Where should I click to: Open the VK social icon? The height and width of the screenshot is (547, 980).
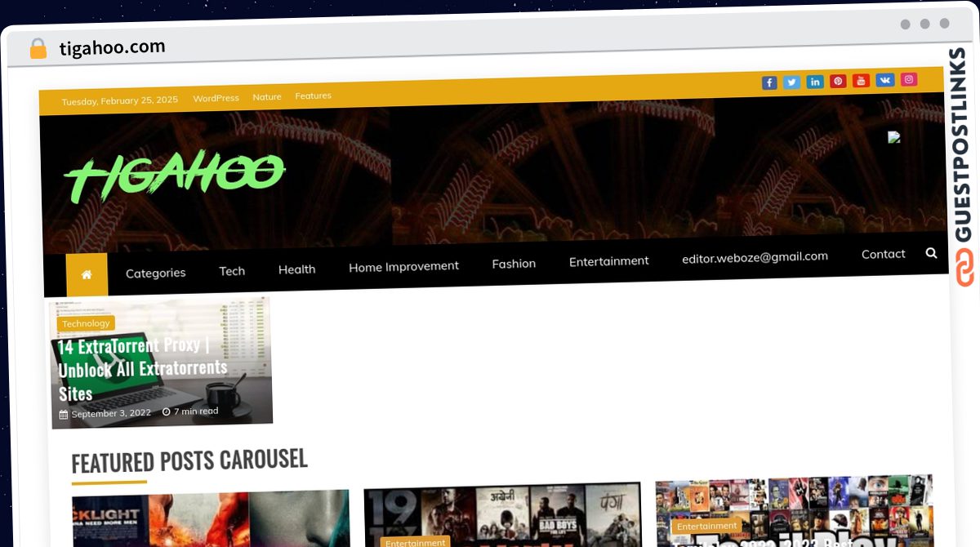tap(884, 79)
